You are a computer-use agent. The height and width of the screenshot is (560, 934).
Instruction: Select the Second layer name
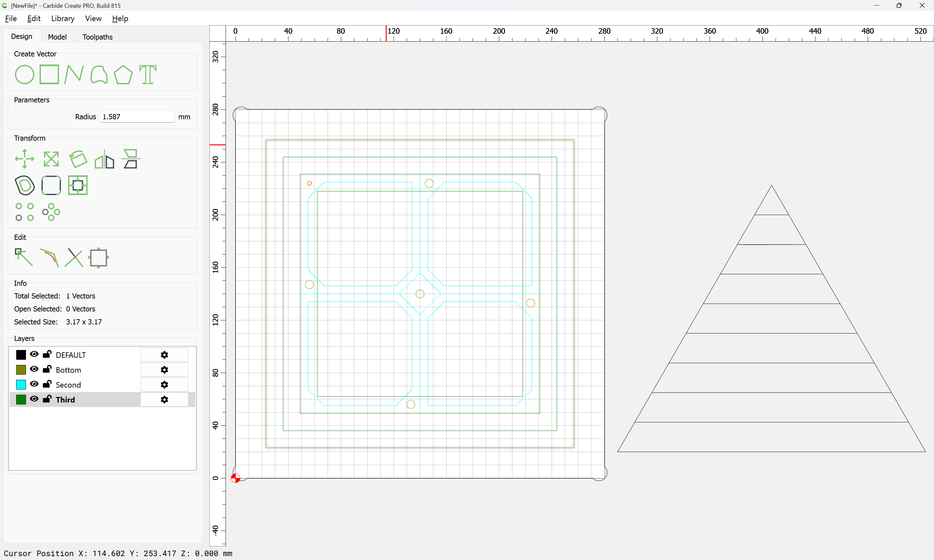point(68,385)
